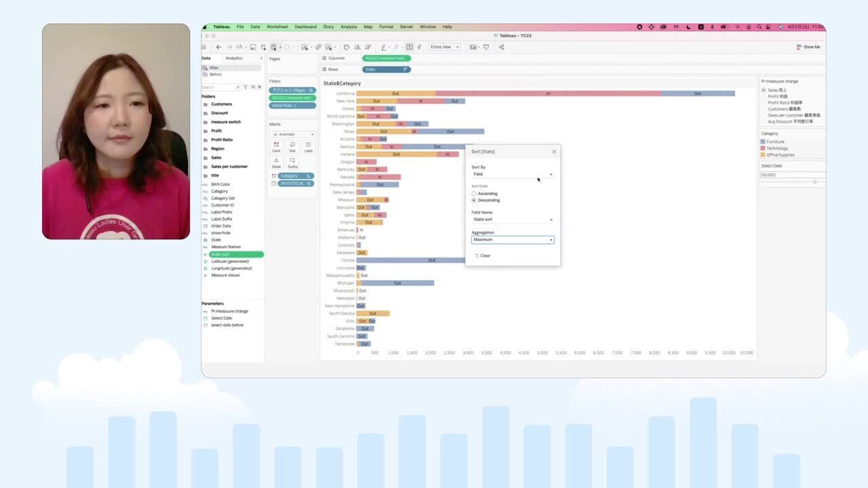Viewport: 868px width, 488px height.
Task: Click the Select Date 05/2021 input
Action: click(x=792, y=175)
